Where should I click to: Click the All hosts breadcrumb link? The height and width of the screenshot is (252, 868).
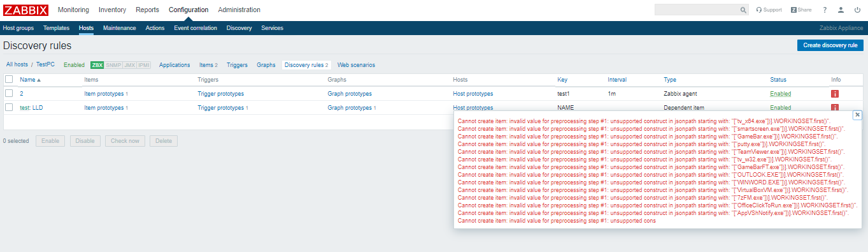tap(17, 65)
